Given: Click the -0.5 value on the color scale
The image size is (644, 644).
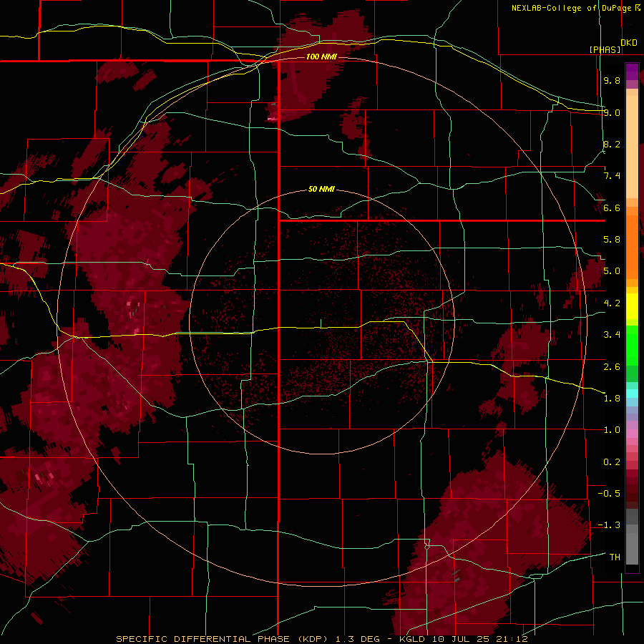Looking at the screenshot, I should click(609, 494).
